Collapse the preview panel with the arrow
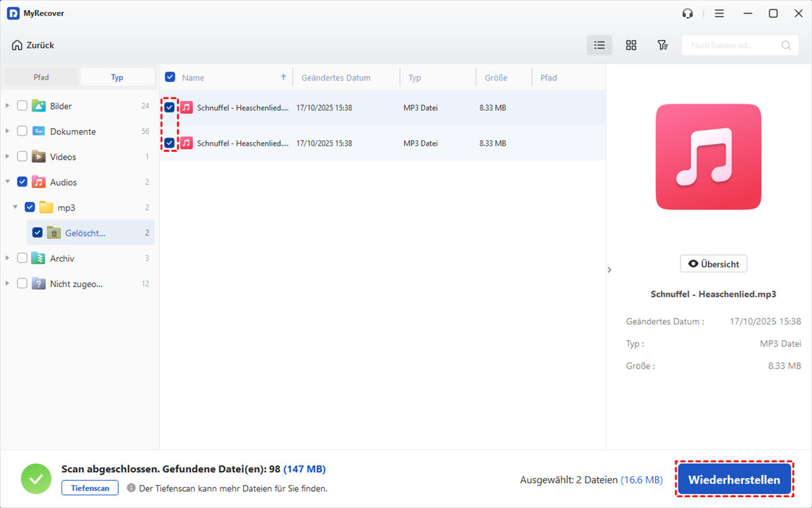Image resolution: width=812 pixels, height=508 pixels. tap(609, 270)
